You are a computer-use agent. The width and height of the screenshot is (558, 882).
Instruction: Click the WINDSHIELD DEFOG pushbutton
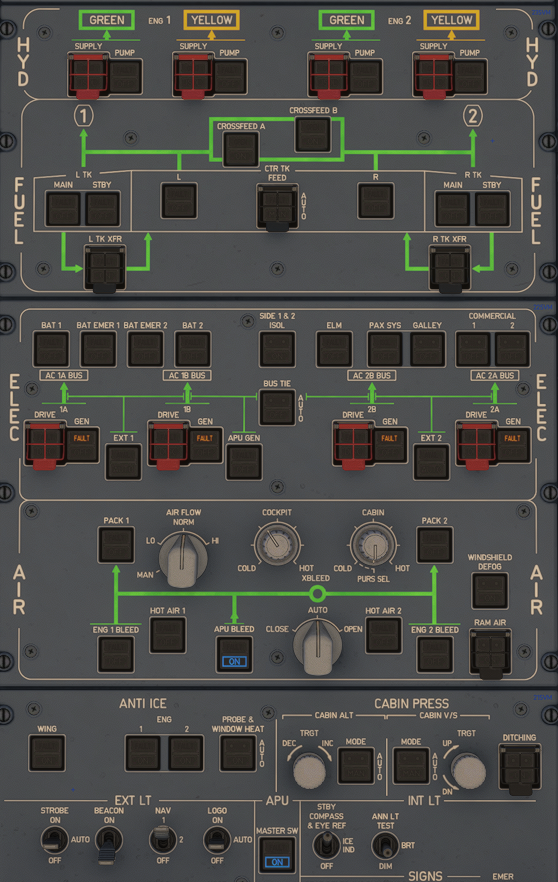pos(489,591)
